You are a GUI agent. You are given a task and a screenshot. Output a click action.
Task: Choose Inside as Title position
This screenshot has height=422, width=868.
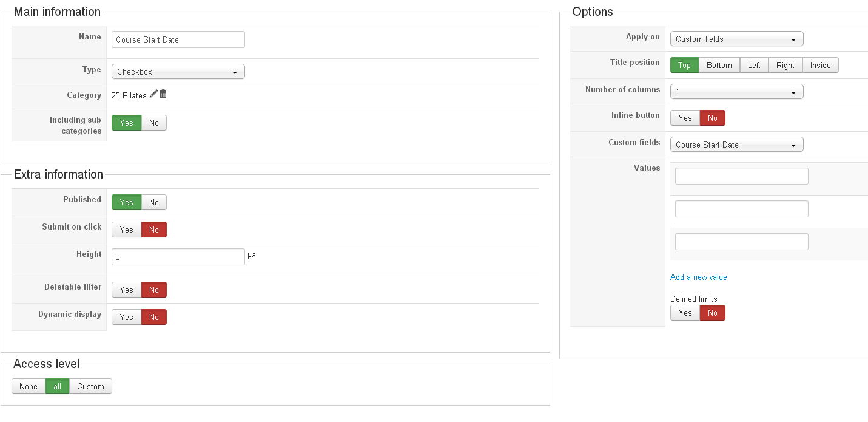tap(820, 65)
